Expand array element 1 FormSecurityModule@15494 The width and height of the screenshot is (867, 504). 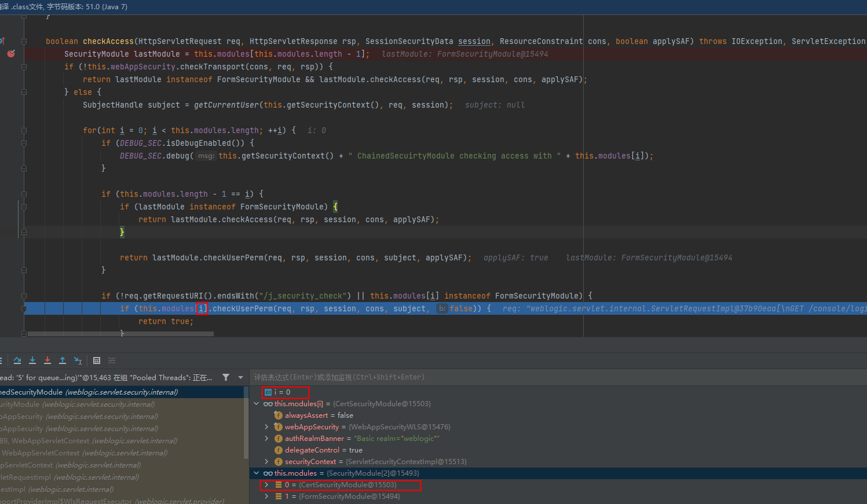[x=266, y=496]
